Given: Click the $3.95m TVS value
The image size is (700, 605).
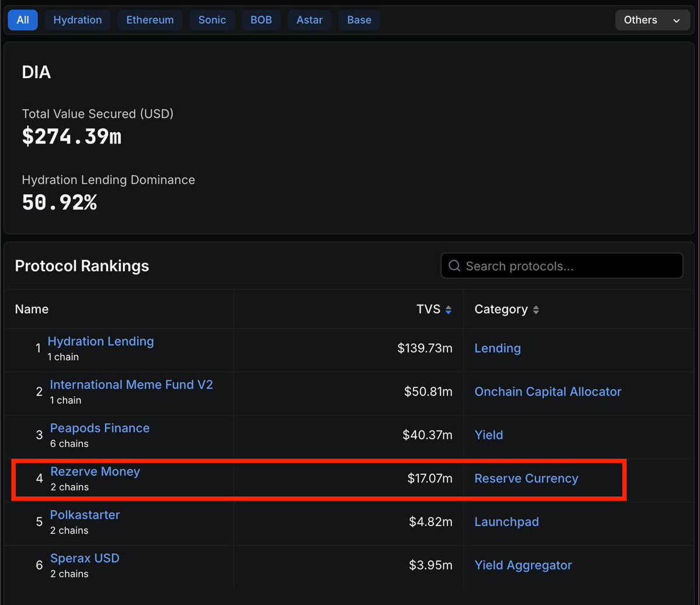Looking at the screenshot, I should click(x=430, y=565).
